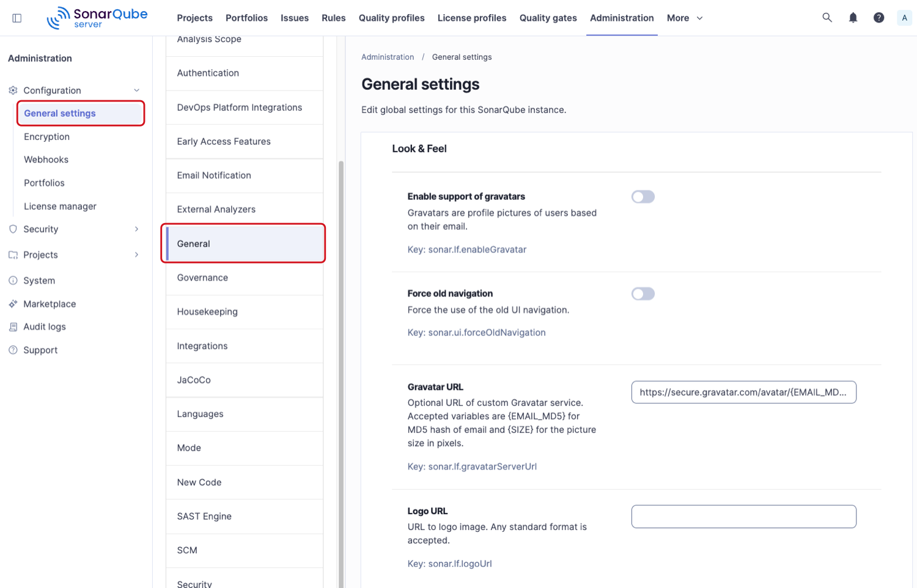
Task: Select the Administration top tab
Action: (622, 18)
